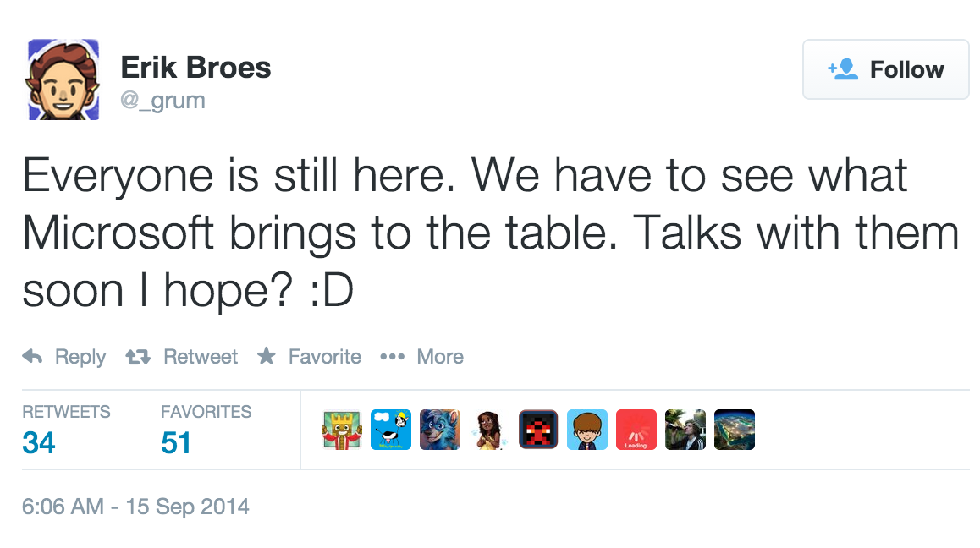The height and width of the screenshot is (548, 980).
Task: Open the cartoon cow avatar on blue
Action: [x=391, y=430]
